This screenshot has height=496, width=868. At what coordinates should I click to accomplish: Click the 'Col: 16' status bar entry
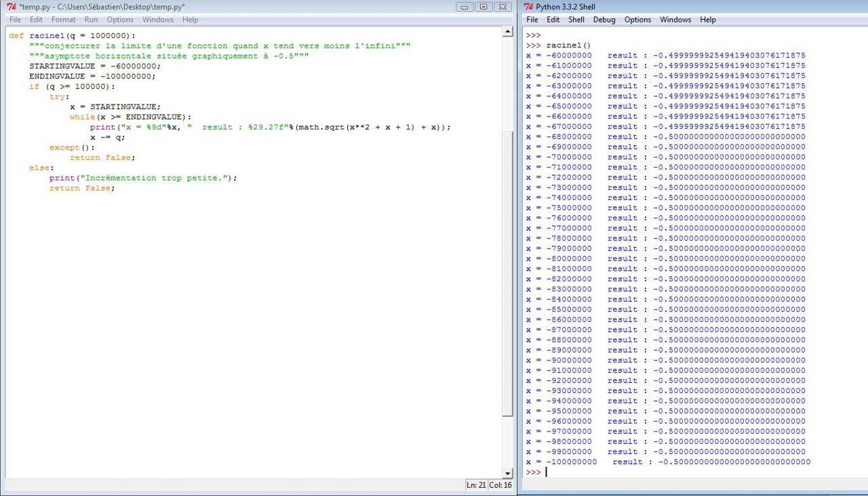[500, 484]
